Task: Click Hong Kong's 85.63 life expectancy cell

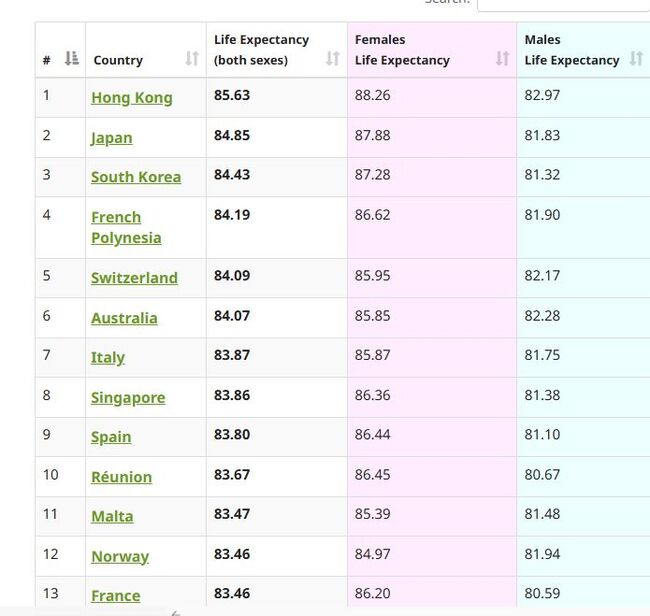Action: pos(232,97)
